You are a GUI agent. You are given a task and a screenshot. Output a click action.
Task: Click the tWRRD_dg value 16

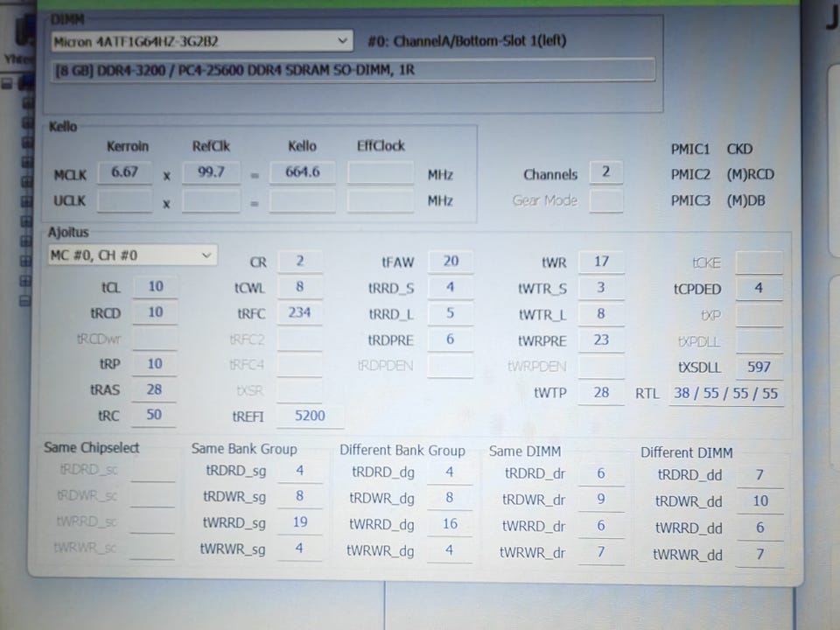450,524
